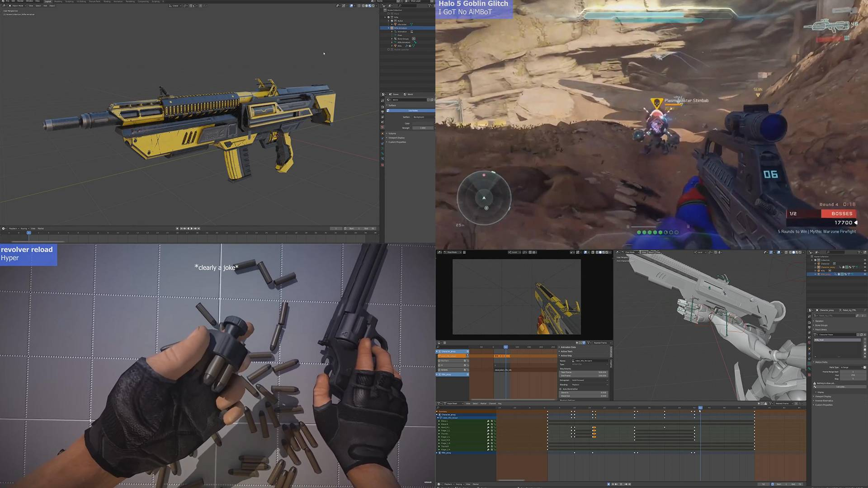Click the Dope Sheet editor type icon

(x=439, y=404)
